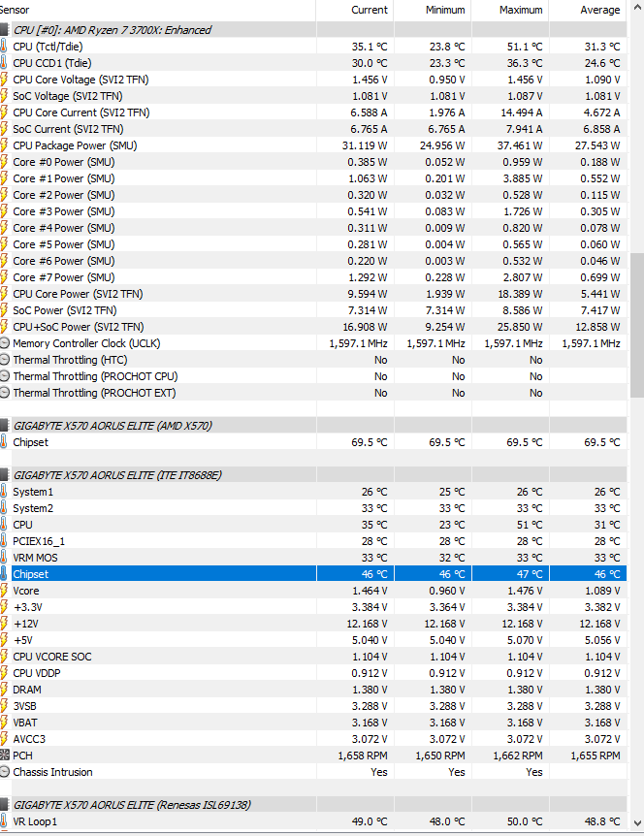The height and width of the screenshot is (836, 644).
Task: Click the 48.8 °C VR Loop1 average
Action: [x=602, y=821]
